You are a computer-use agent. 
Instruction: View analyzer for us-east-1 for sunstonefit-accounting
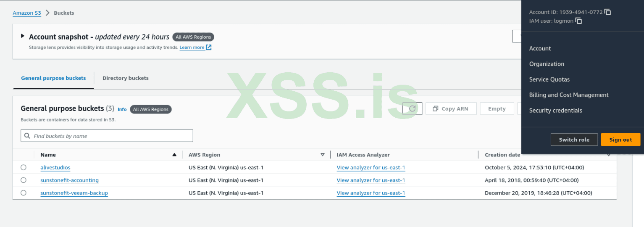[x=371, y=180]
